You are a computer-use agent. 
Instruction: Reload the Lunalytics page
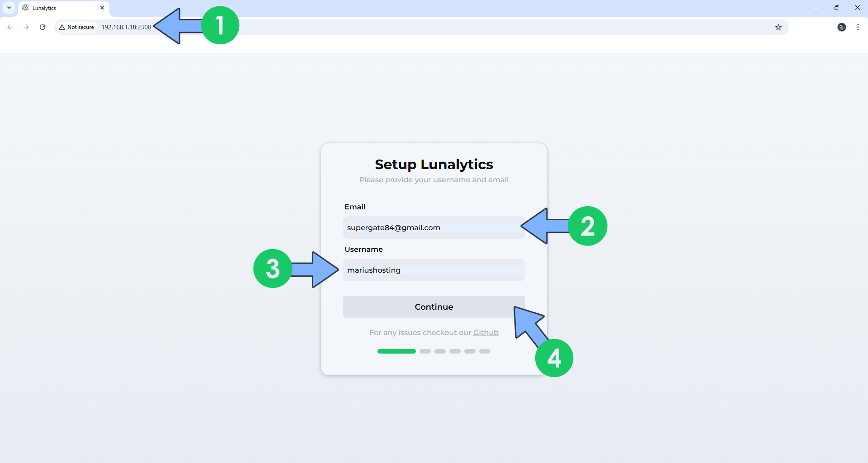tap(42, 27)
